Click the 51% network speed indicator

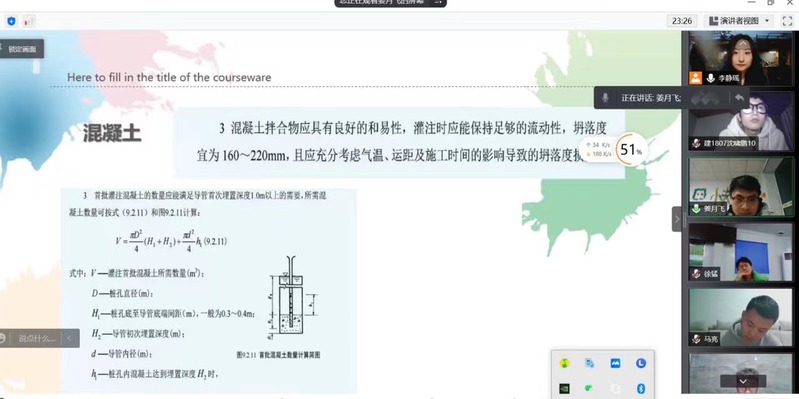630,150
